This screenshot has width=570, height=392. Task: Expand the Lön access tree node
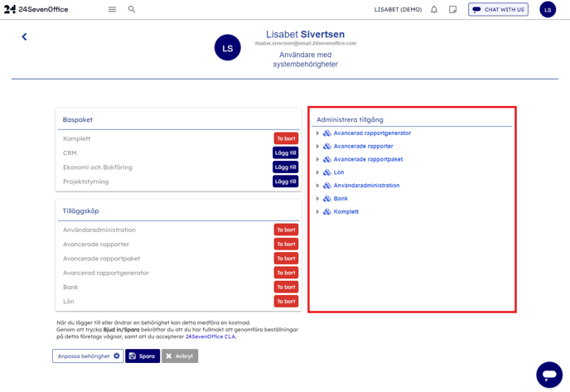pos(317,172)
